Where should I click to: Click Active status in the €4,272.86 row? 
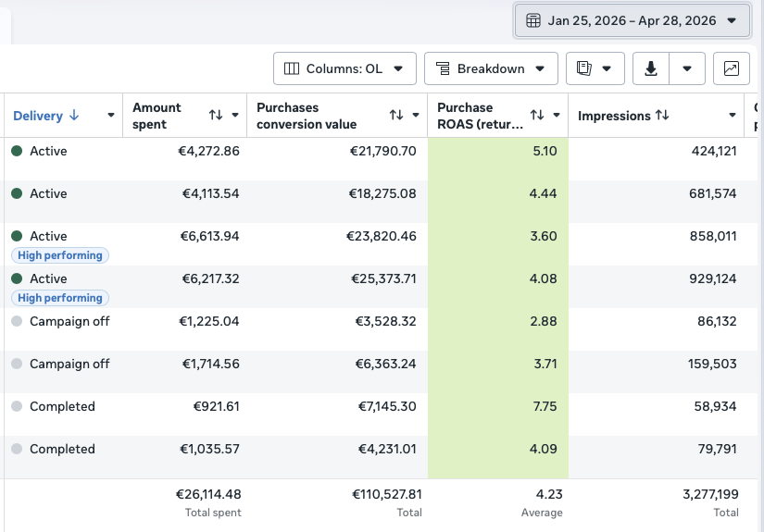(x=48, y=152)
